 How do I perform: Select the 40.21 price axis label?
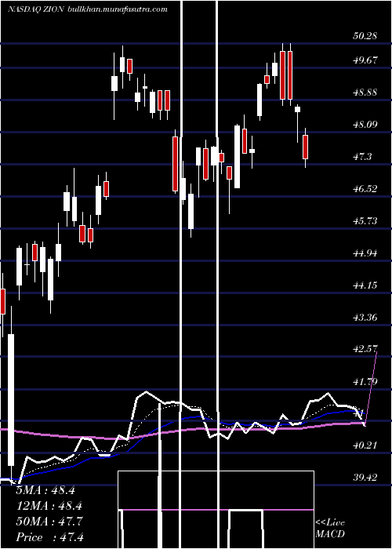365,445
